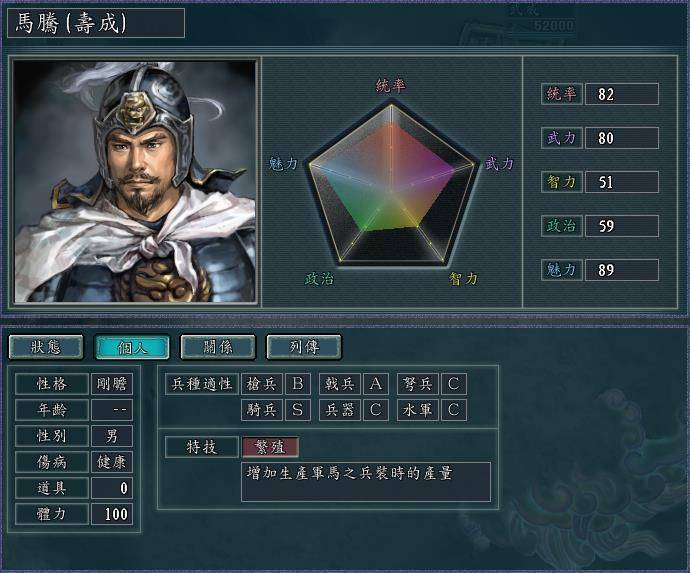The height and width of the screenshot is (573, 690).
Task: Select the 戟兵 troop type cell
Action: point(340,384)
